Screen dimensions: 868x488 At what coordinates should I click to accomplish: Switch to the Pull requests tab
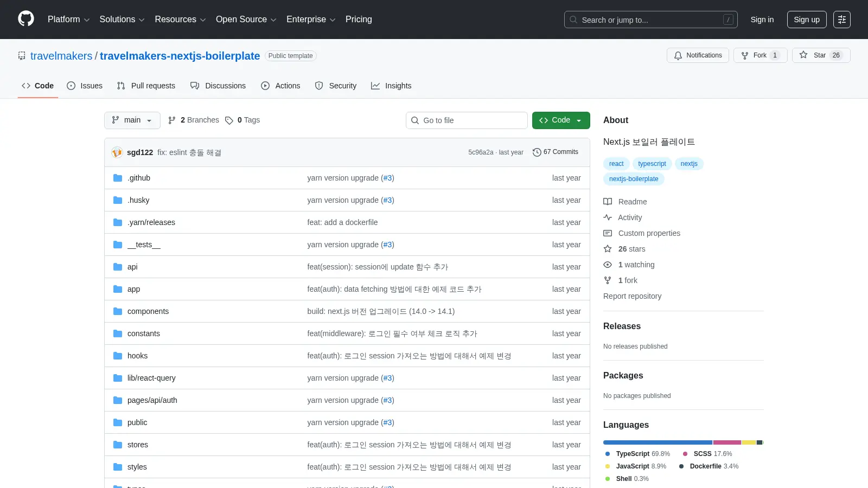146,86
